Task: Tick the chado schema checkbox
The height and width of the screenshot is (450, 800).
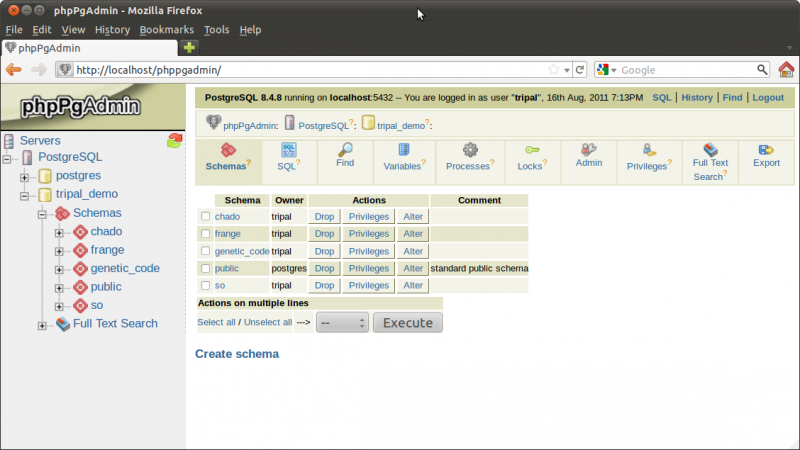Action: click(205, 216)
